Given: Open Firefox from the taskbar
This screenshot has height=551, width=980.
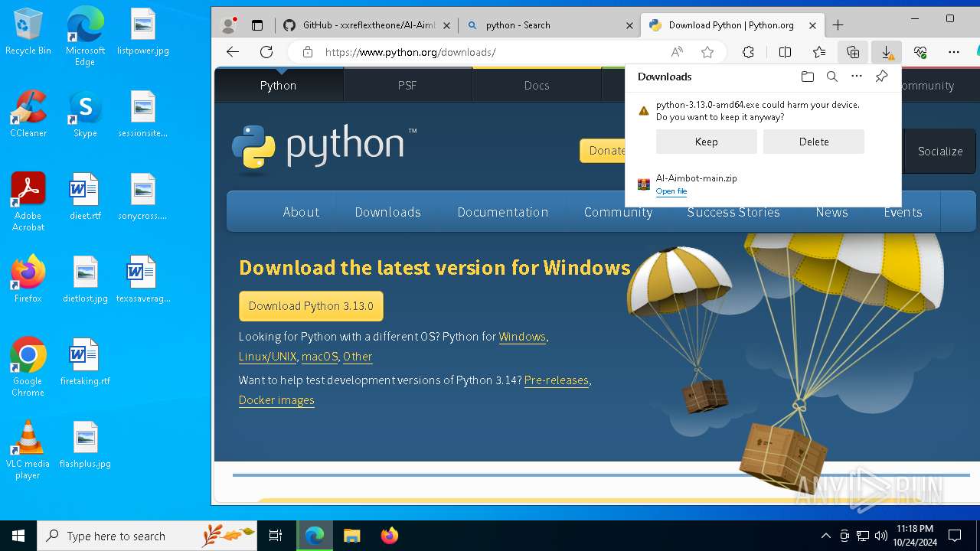Looking at the screenshot, I should point(389,536).
